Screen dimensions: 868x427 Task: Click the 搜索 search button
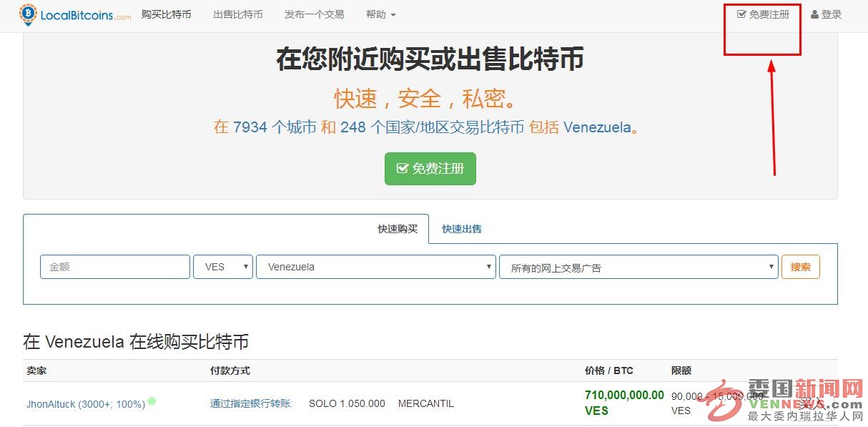(x=801, y=267)
